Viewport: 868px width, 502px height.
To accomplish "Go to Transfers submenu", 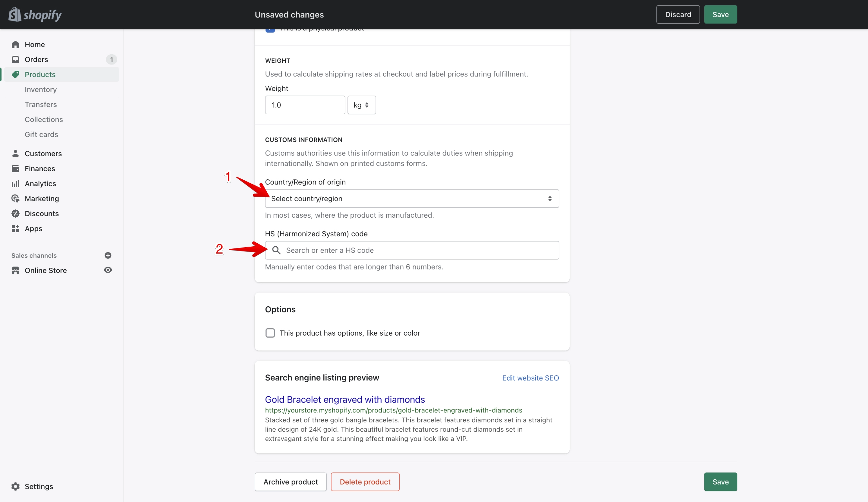I will (41, 104).
